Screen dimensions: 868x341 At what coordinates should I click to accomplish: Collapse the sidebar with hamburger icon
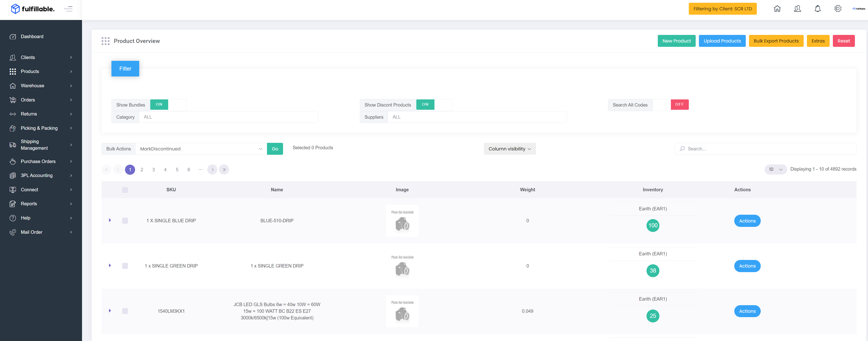click(68, 9)
